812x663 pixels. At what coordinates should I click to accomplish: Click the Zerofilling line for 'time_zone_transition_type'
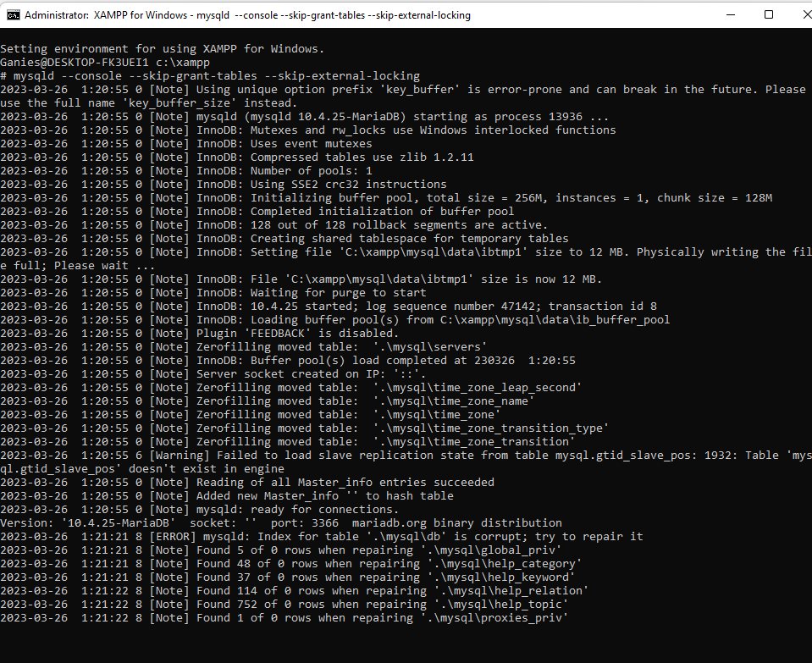305,428
